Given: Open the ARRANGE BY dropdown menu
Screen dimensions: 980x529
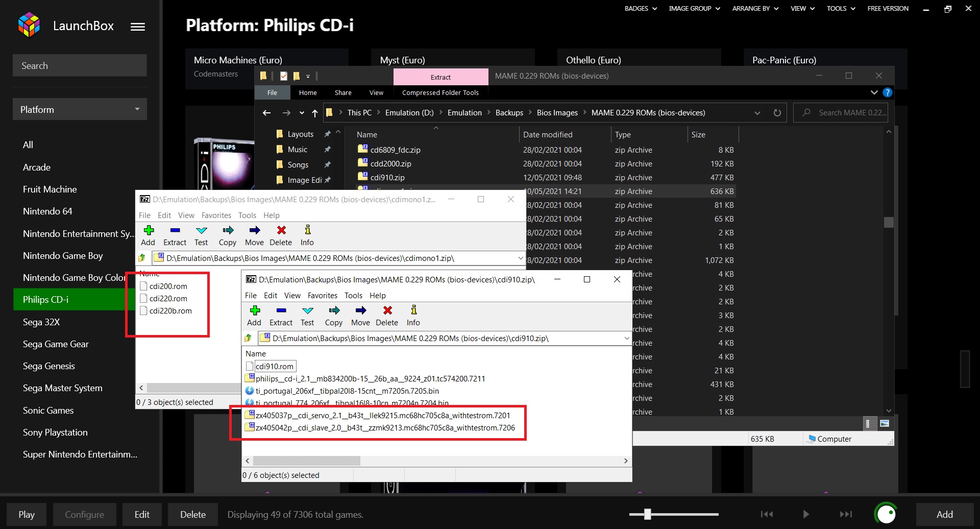Looking at the screenshot, I should coord(755,8).
